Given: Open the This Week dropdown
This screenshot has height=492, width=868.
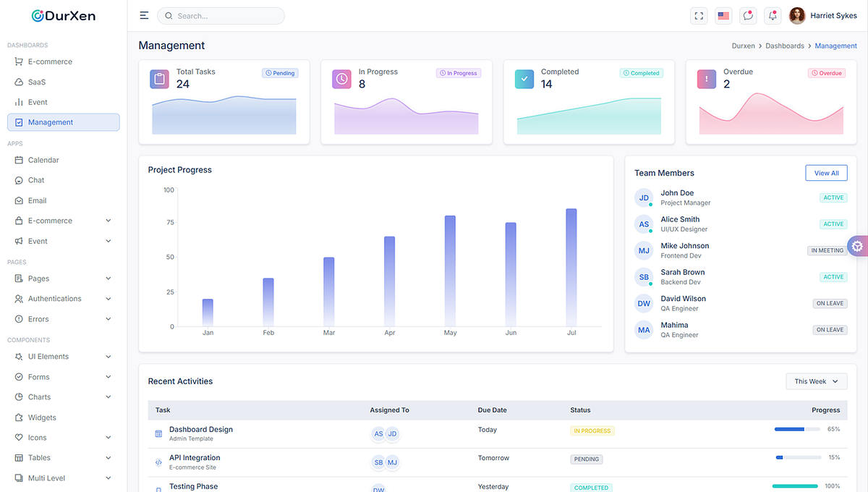Looking at the screenshot, I should pyautogui.click(x=816, y=381).
